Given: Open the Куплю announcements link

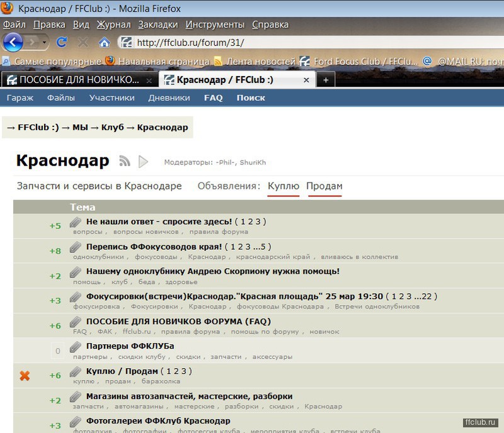Looking at the screenshot, I should click(283, 186).
